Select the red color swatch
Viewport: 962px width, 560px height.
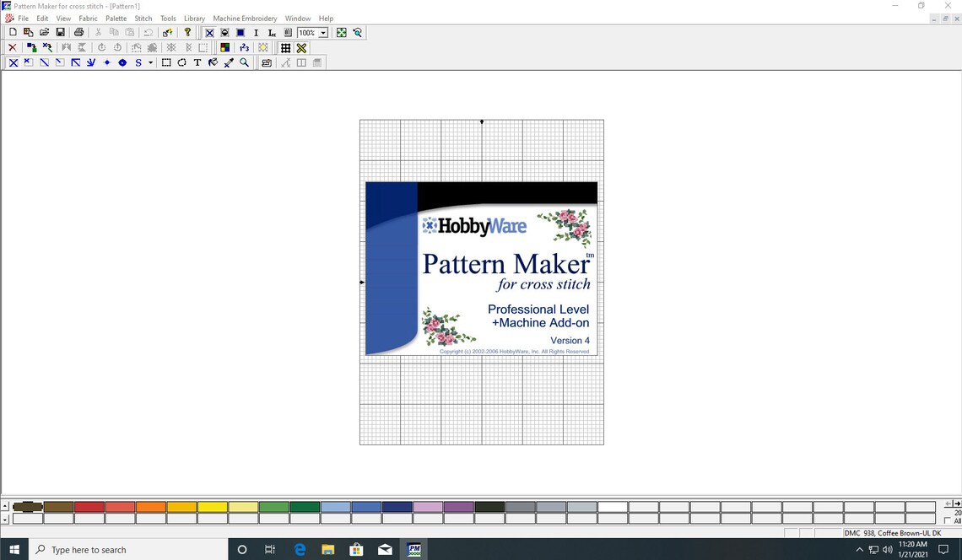(x=88, y=506)
